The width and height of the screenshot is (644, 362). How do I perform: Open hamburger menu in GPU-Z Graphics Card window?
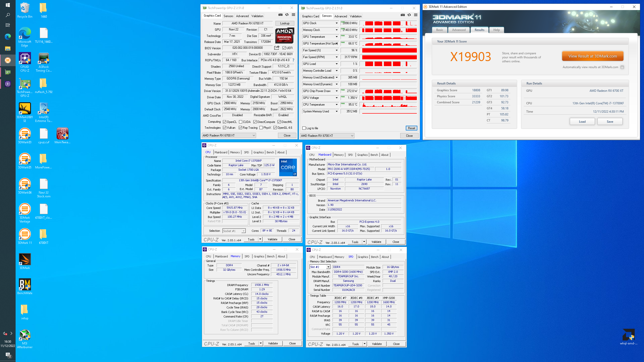293,15
